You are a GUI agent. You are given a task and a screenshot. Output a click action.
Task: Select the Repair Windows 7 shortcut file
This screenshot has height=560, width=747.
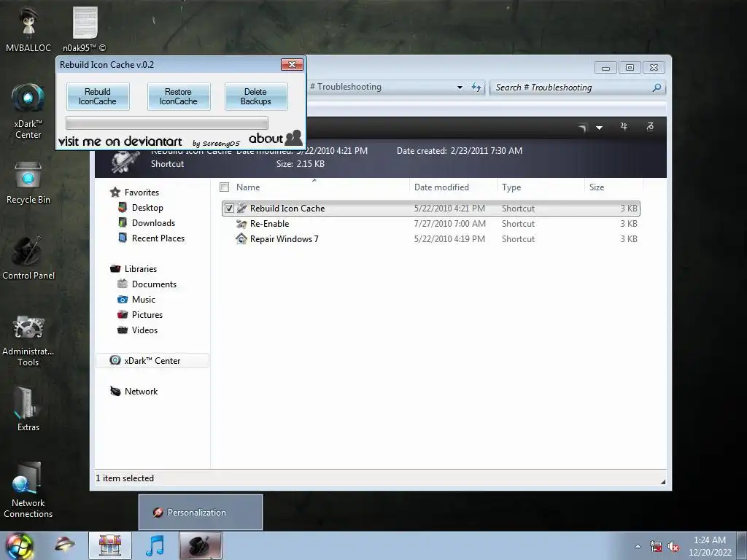pyautogui.click(x=431, y=239)
